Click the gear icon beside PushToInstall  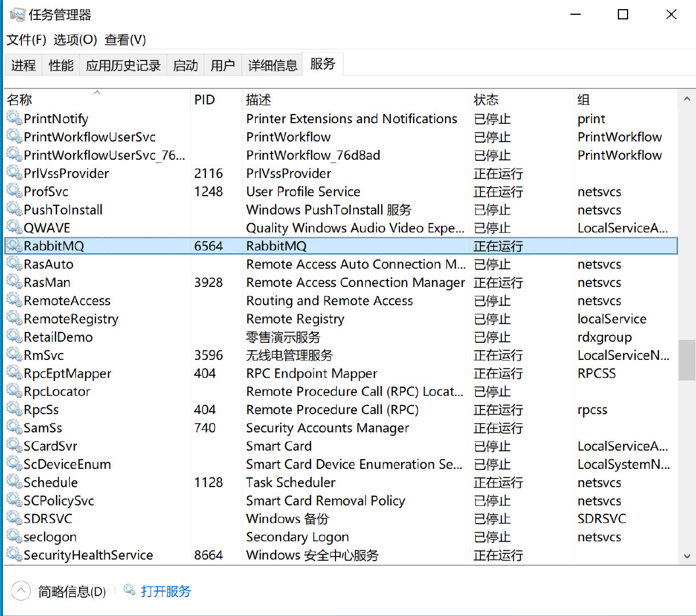click(x=14, y=210)
